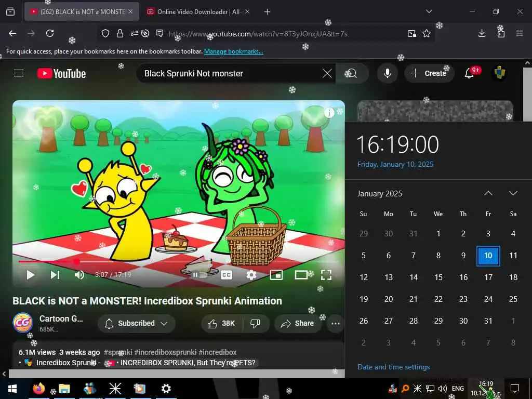Go to the YouTube home logo
532x399 pixels.
pos(61,73)
